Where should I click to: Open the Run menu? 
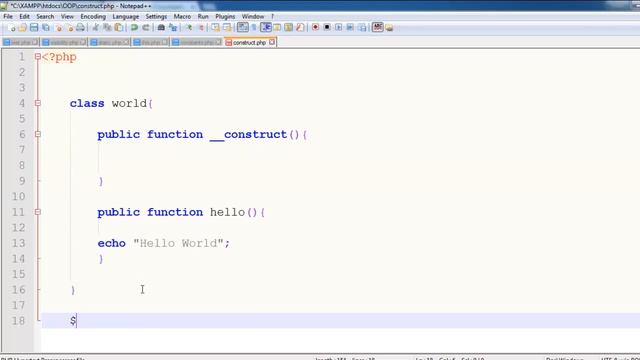pyautogui.click(x=203, y=16)
